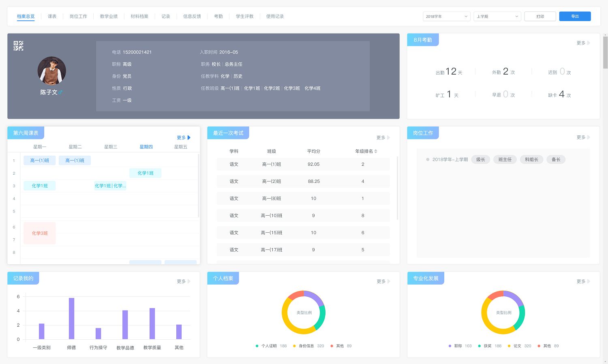Select the 班主任 role tag
The height and width of the screenshot is (364, 608).
click(x=505, y=160)
